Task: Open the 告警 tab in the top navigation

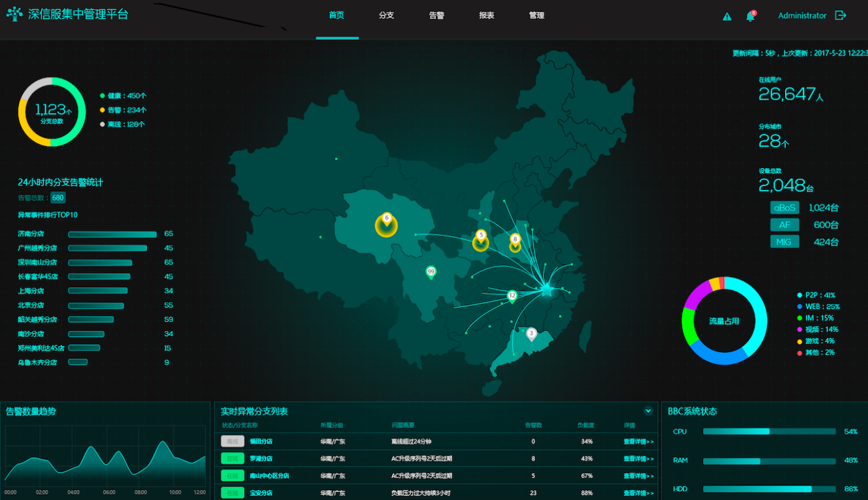Action: (x=437, y=15)
